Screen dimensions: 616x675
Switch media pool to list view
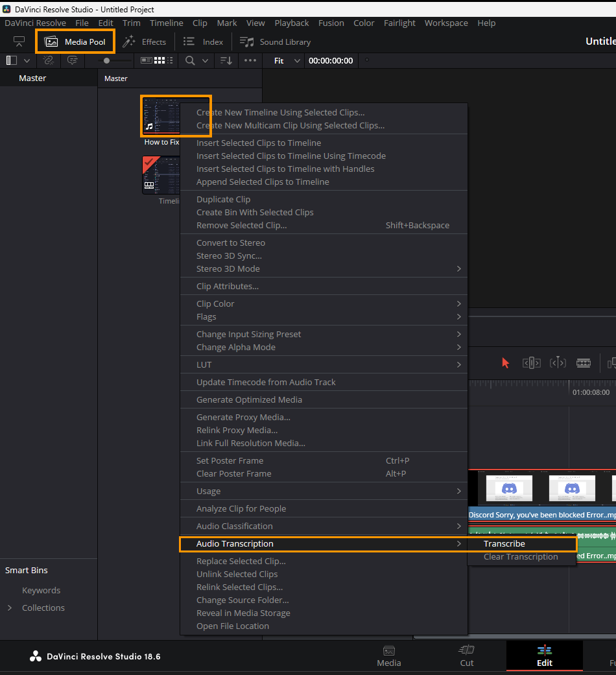tap(170, 61)
